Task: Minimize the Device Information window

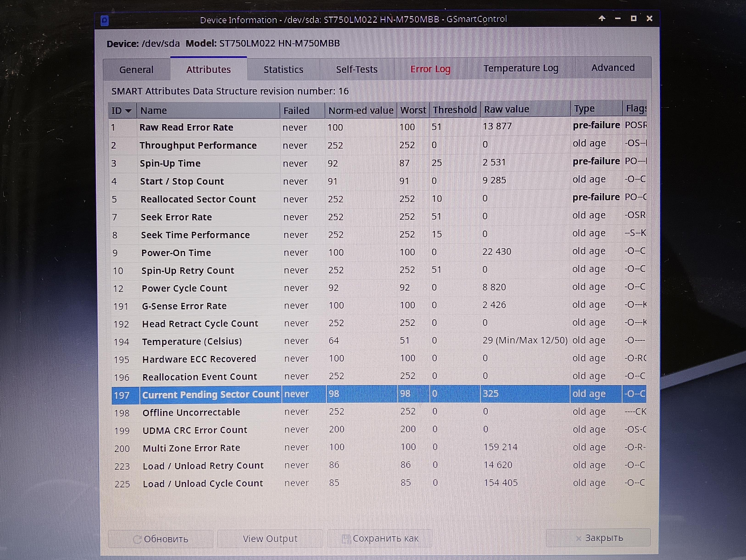Action: coord(618,19)
